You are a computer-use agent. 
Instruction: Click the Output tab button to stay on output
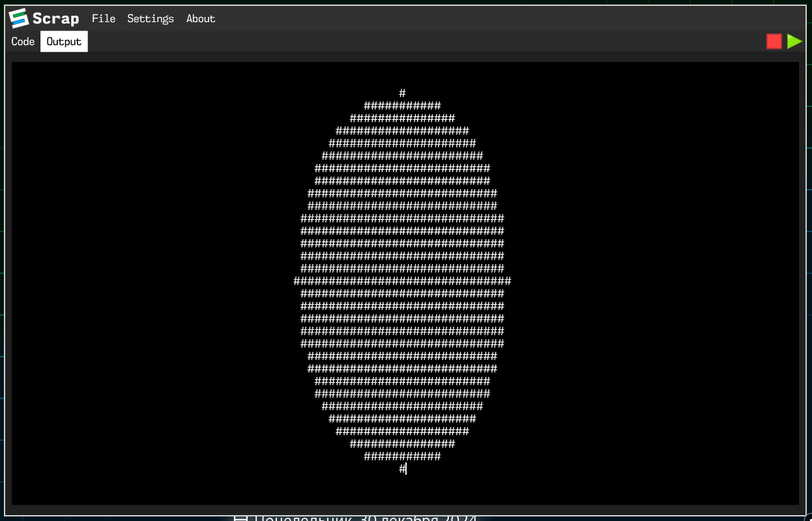(63, 41)
